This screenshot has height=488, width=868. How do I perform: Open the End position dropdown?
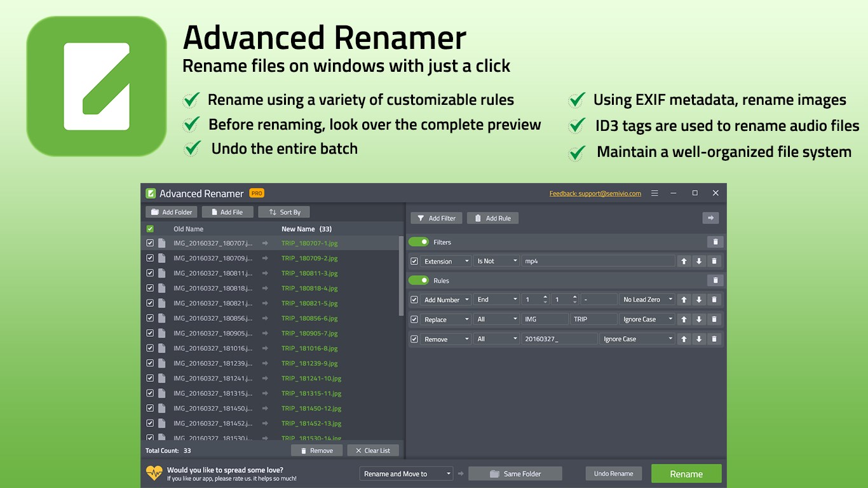[x=497, y=299]
